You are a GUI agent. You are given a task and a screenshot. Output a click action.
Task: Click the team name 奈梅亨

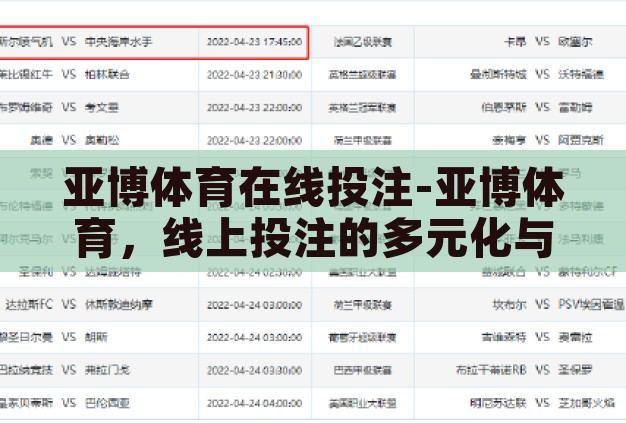pos(509,140)
